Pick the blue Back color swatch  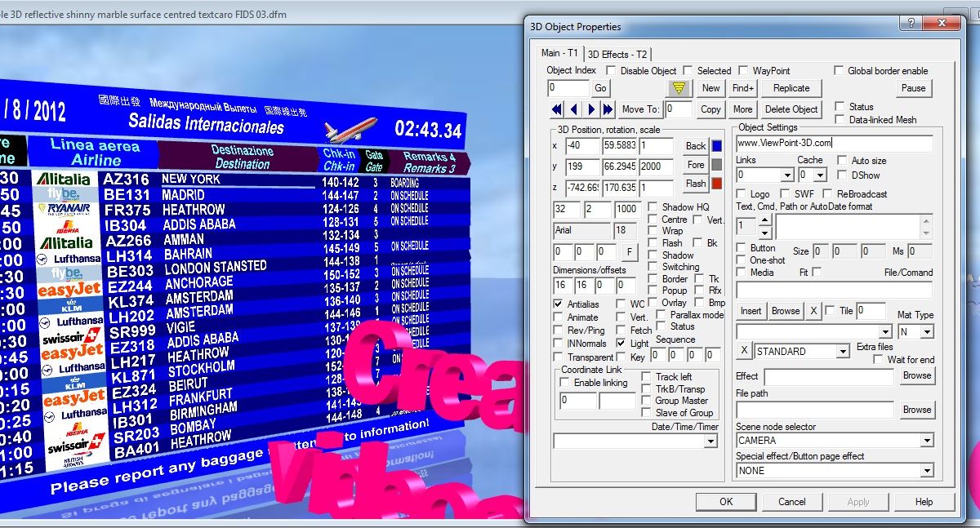click(718, 147)
